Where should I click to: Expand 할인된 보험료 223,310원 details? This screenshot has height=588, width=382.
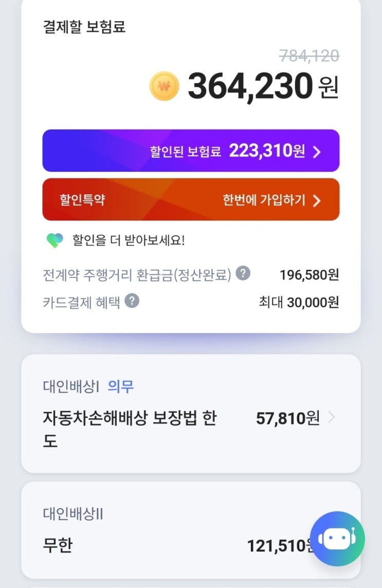[317, 152]
